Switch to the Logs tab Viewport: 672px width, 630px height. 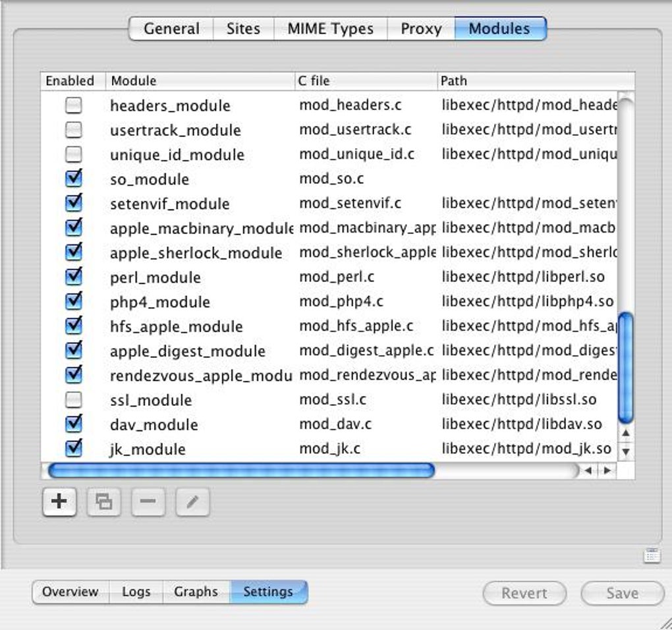coord(136,592)
